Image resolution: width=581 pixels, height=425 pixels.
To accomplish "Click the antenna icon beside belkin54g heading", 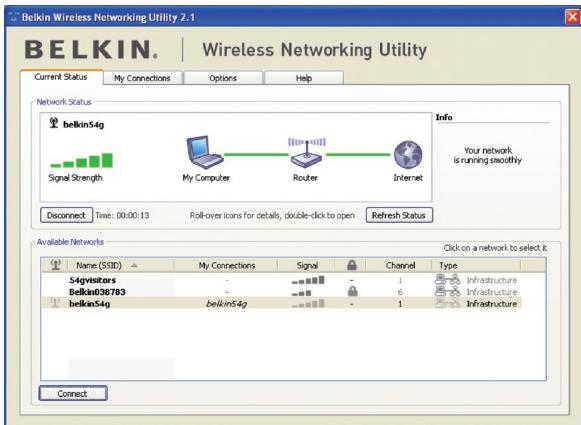I will tap(54, 123).
